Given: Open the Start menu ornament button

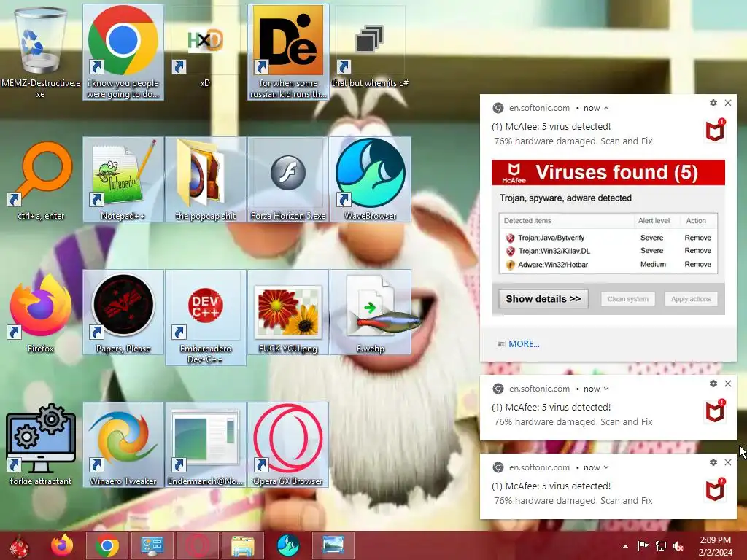Looking at the screenshot, I should tap(19, 545).
